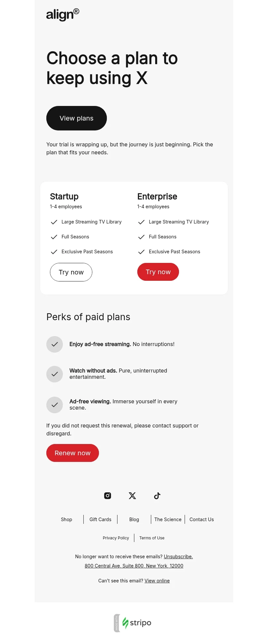Select The Science in footer menu
The width and height of the screenshot is (268, 644).
pos(168,520)
